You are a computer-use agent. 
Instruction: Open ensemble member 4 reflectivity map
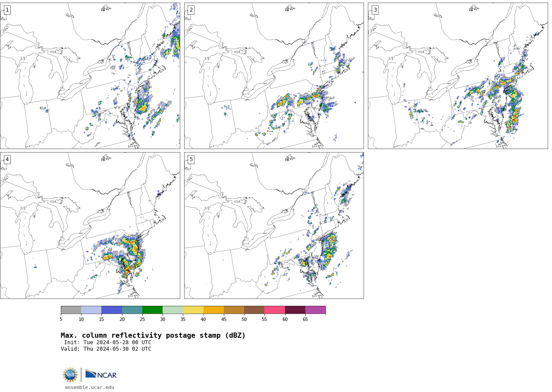[x=90, y=225]
